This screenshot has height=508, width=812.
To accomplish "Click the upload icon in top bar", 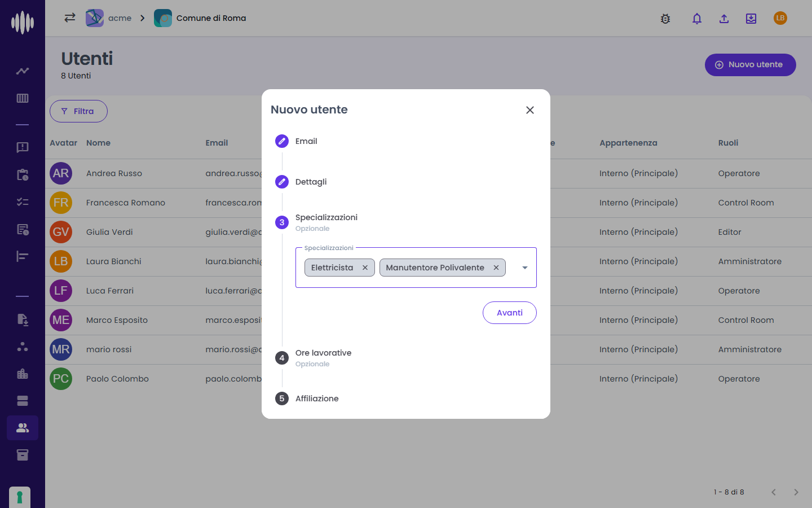I will [724, 19].
